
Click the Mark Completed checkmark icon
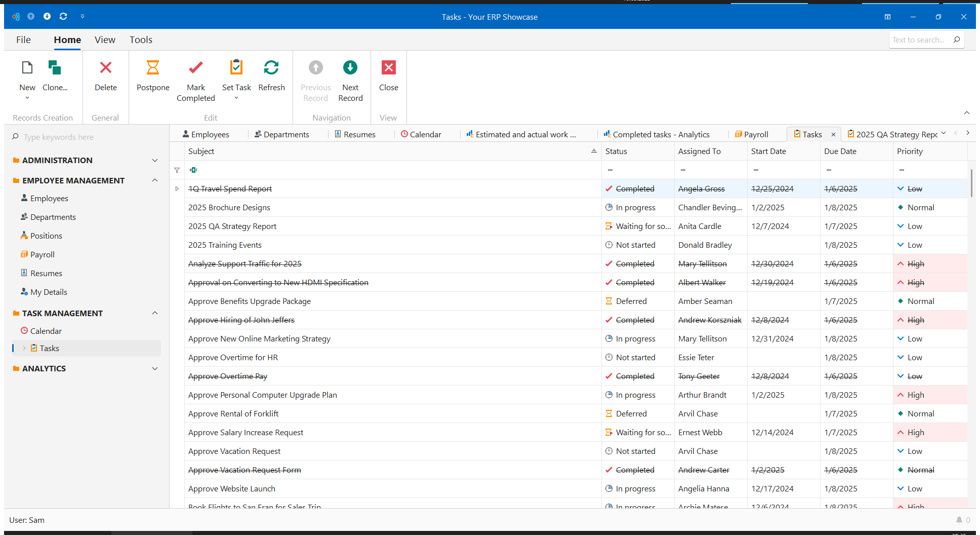pos(195,68)
